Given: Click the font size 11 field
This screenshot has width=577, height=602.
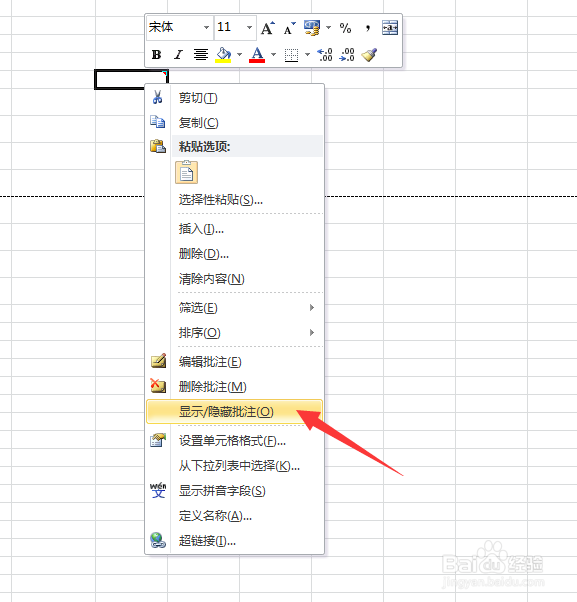Looking at the screenshot, I should tap(235, 28).
